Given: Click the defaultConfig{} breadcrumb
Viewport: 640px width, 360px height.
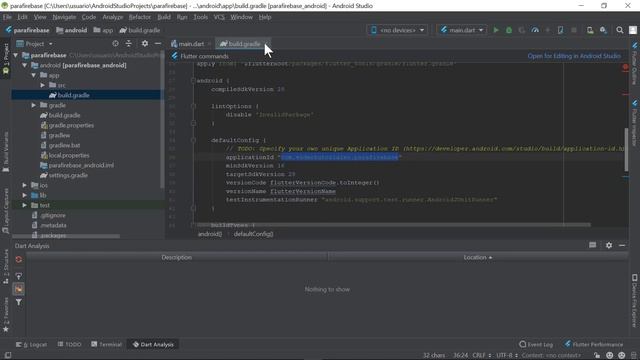Looking at the screenshot, I should tap(253, 234).
